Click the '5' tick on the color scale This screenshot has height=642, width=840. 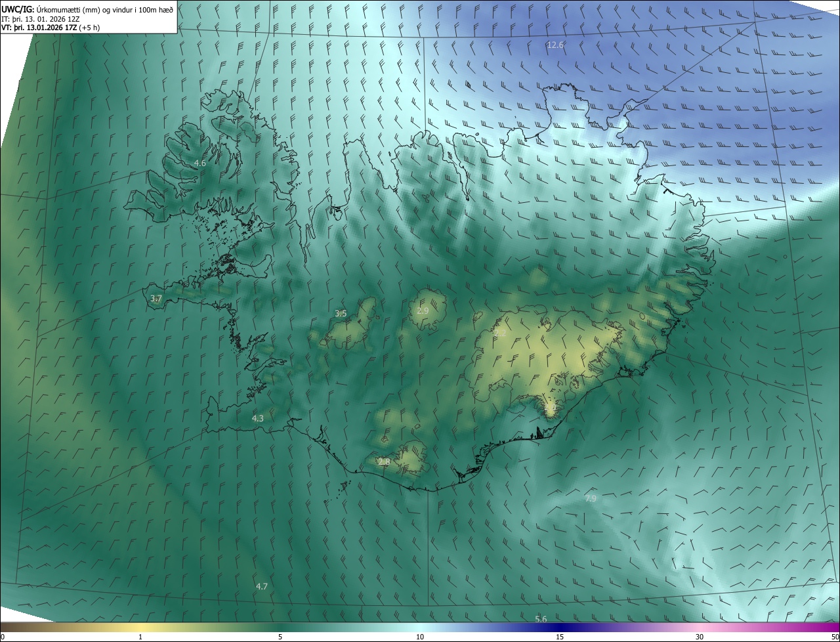pyautogui.click(x=280, y=637)
